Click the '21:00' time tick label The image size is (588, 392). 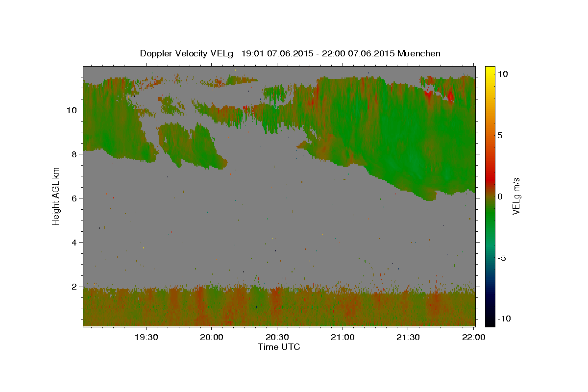coord(342,337)
